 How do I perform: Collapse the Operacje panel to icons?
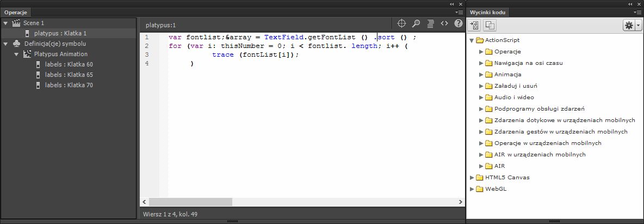pos(452,4)
